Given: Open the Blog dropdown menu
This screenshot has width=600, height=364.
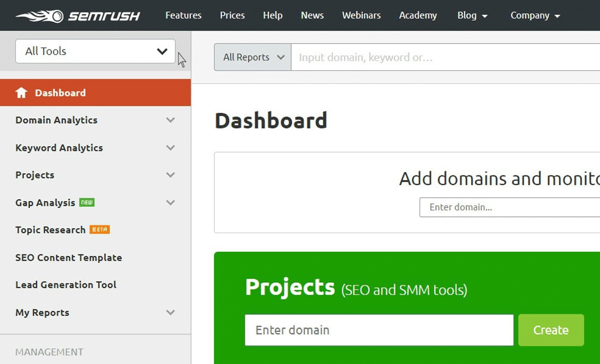Looking at the screenshot, I should 472,16.
